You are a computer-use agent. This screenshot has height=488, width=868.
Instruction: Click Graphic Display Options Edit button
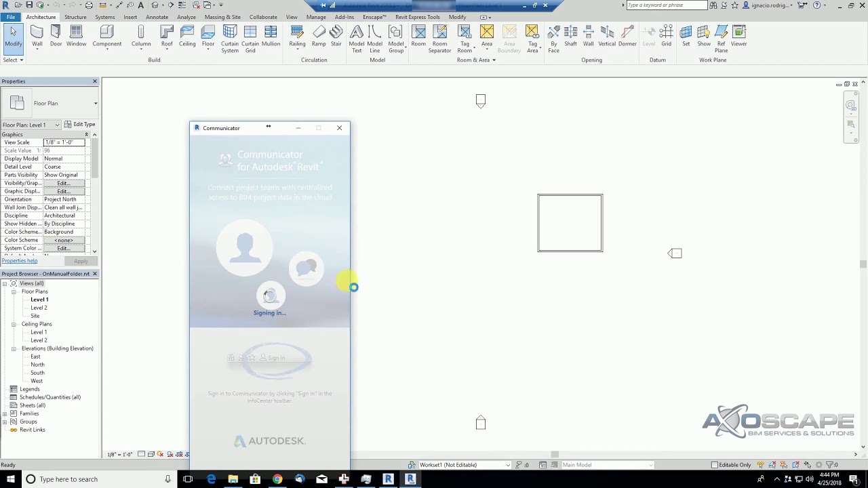(x=64, y=191)
